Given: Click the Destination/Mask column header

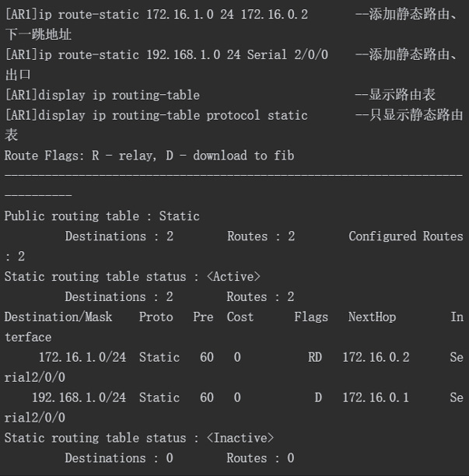Looking at the screenshot, I should [x=58, y=317].
